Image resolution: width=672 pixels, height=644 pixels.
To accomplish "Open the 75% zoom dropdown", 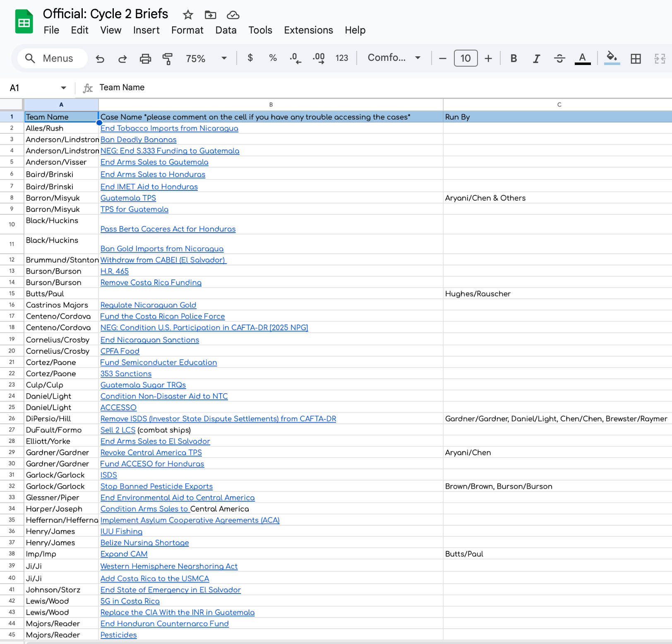I will pos(206,58).
